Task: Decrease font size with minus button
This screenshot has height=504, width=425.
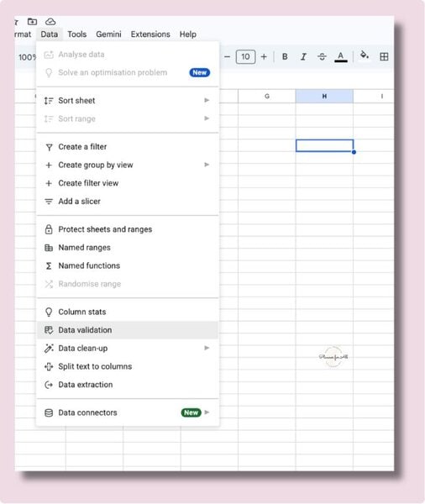Action: pyautogui.click(x=227, y=57)
